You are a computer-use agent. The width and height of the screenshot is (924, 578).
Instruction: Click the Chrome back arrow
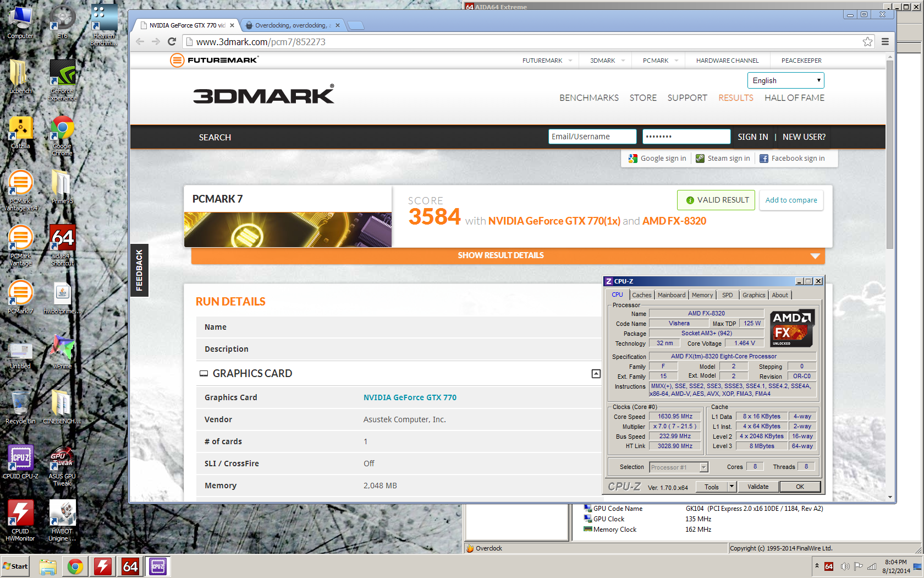[140, 41]
